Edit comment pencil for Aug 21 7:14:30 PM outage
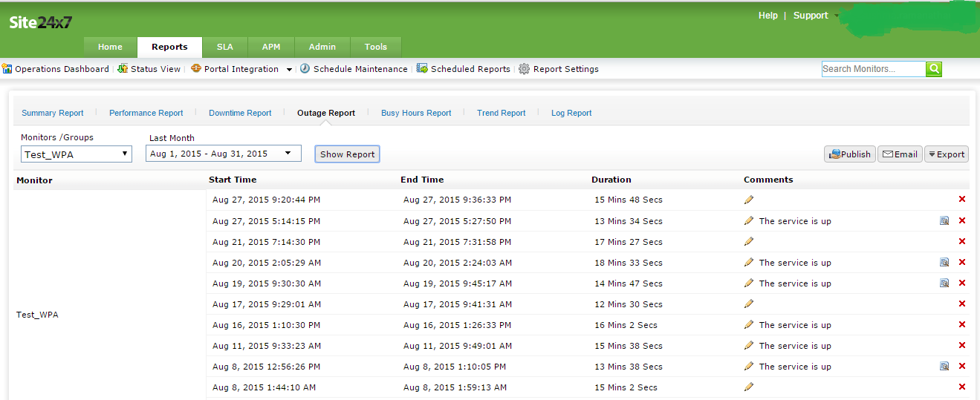The height and width of the screenshot is (400, 980). (x=749, y=241)
